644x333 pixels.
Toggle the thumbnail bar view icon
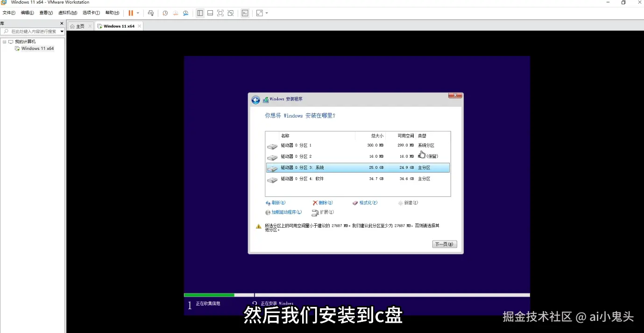pos(210,13)
